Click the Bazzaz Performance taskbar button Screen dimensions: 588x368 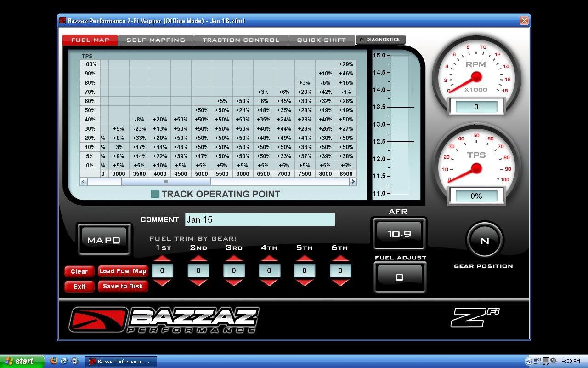(x=121, y=362)
